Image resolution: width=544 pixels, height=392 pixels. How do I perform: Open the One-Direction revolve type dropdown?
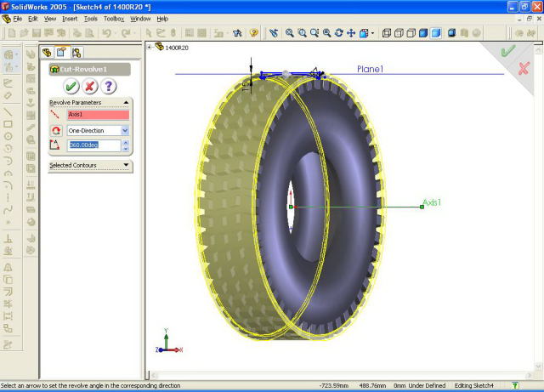coord(125,130)
